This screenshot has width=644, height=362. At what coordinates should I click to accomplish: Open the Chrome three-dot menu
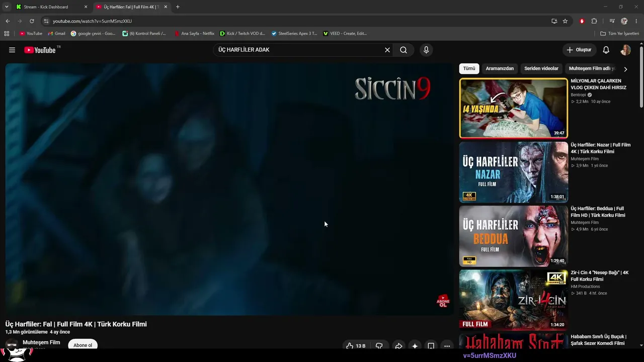[636, 21]
